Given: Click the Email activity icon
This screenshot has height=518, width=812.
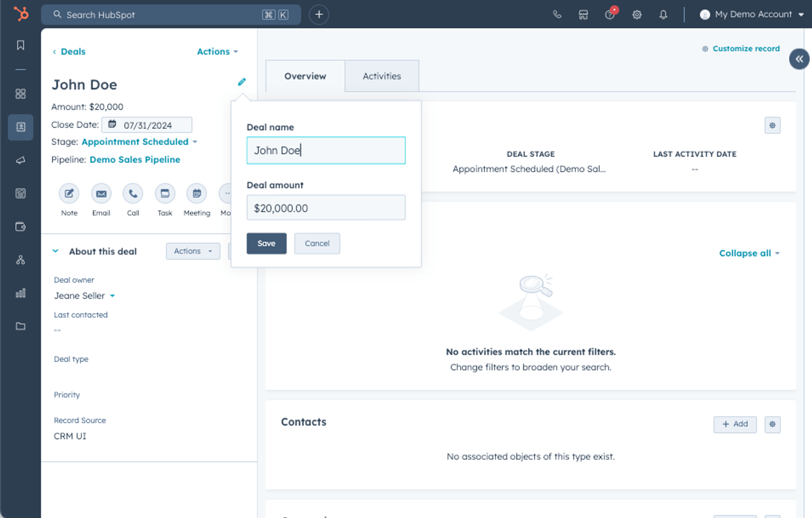Looking at the screenshot, I should pyautogui.click(x=101, y=194).
